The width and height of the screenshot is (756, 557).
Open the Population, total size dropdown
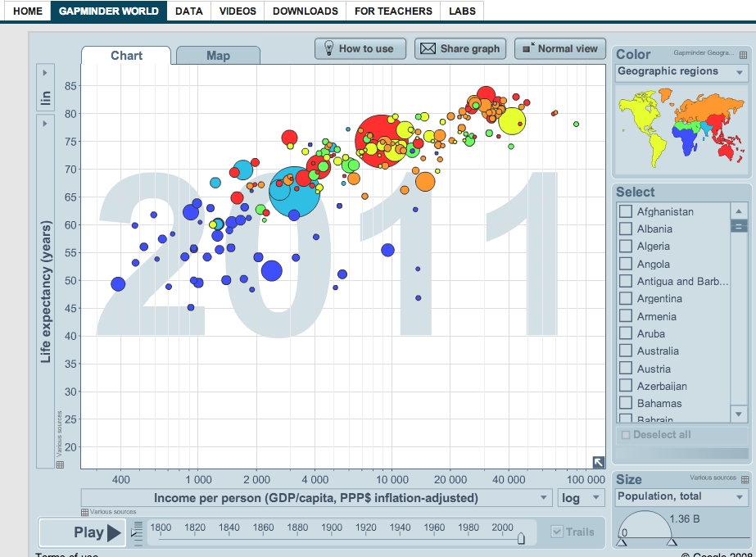pos(681,496)
